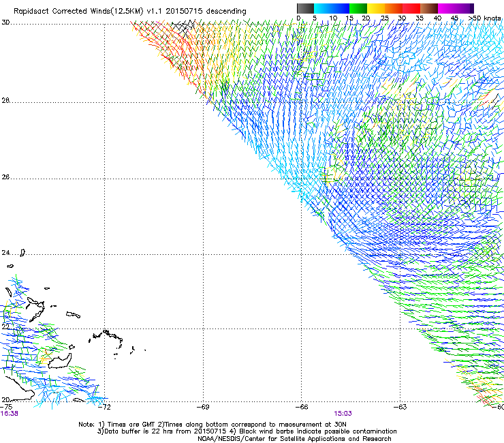The height and width of the screenshot is (443, 504).
Task: Click the longitude label -63
Action: 400,407
